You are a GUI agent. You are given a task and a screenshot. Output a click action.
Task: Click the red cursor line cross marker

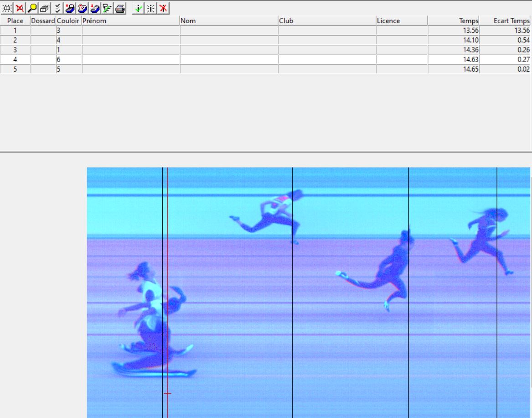167,393
